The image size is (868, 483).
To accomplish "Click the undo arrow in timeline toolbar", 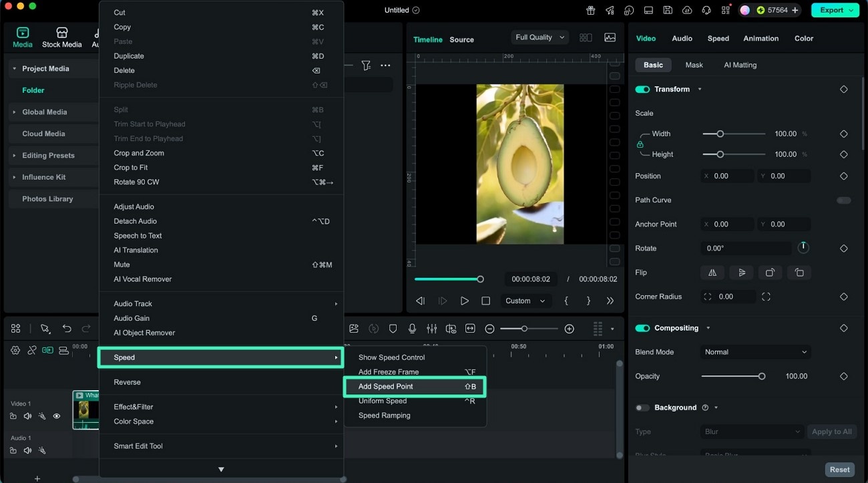I will pos(67,329).
